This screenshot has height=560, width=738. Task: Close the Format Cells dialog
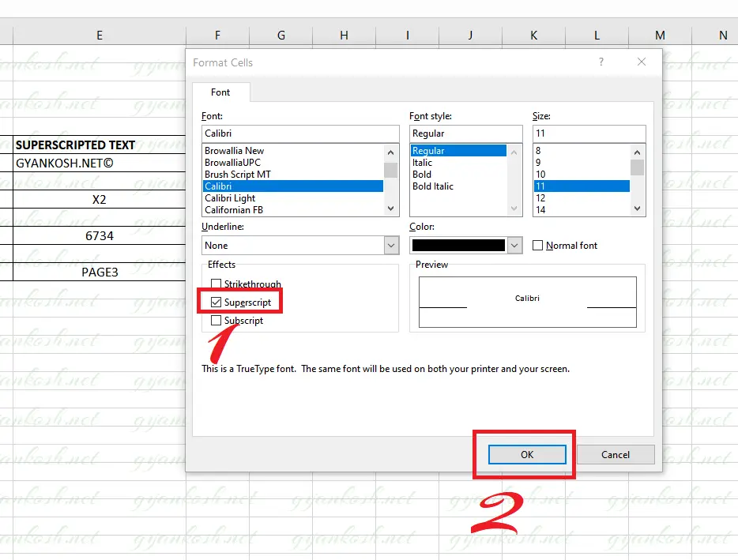coord(642,62)
